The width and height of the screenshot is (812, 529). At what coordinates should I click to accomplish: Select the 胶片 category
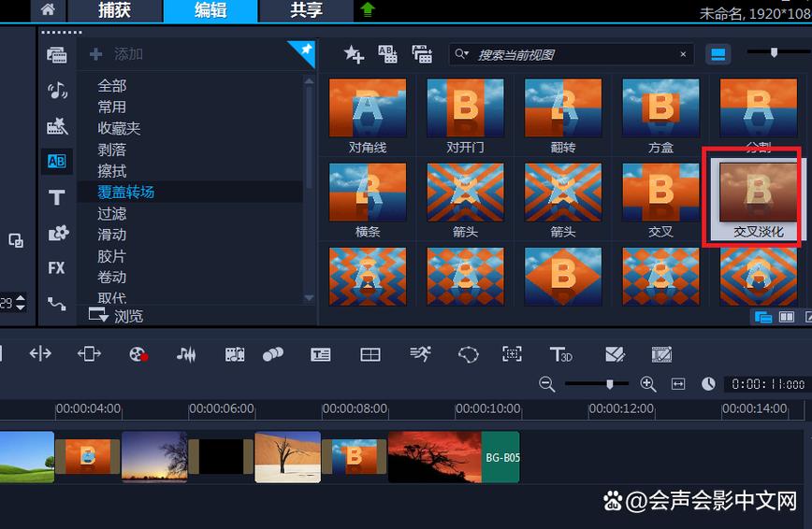point(112,256)
